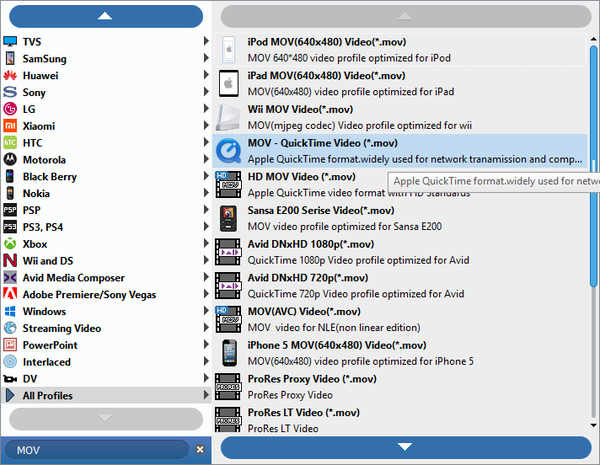
Task: Click the Adobe Premiere/Sony Vegas icon
Action: point(10,294)
